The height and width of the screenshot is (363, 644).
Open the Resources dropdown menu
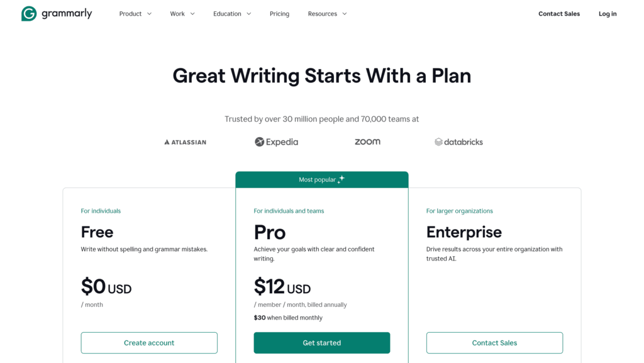[x=327, y=14]
